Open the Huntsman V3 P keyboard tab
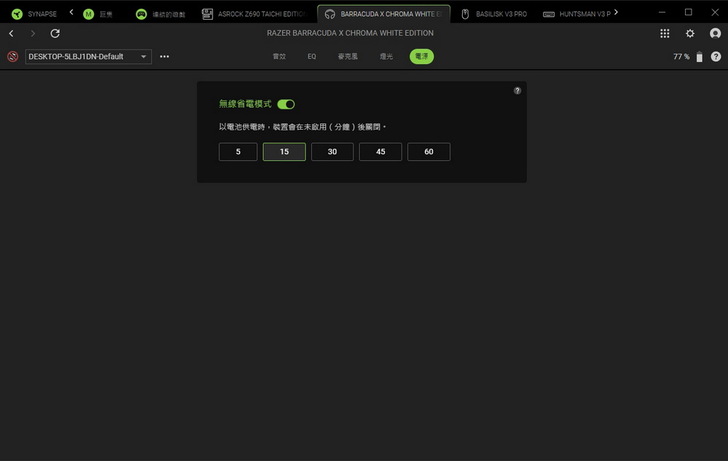This screenshot has width=728, height=461. 577,14
